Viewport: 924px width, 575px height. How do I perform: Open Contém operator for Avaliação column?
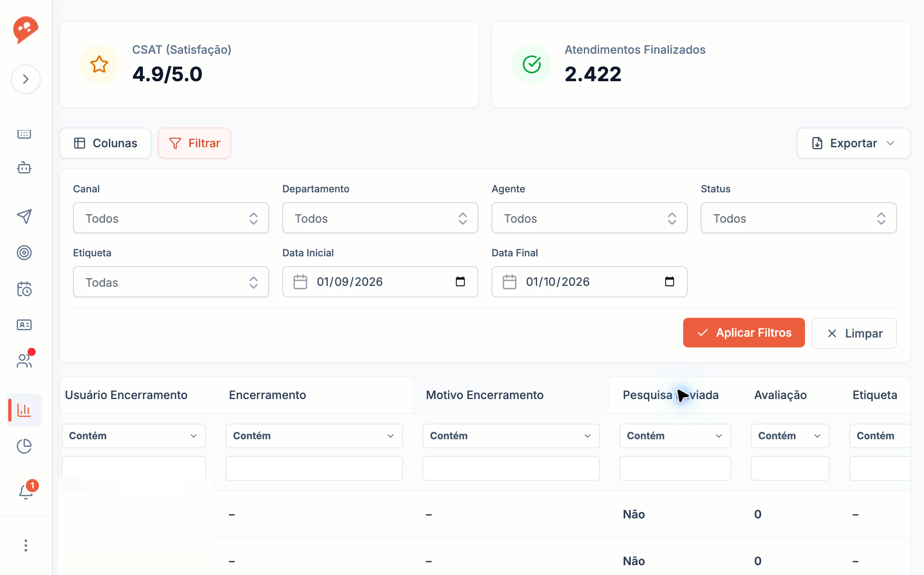790,436
